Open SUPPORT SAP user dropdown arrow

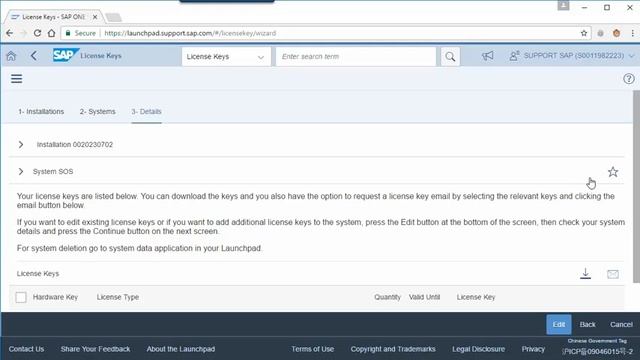pos(631,56)
